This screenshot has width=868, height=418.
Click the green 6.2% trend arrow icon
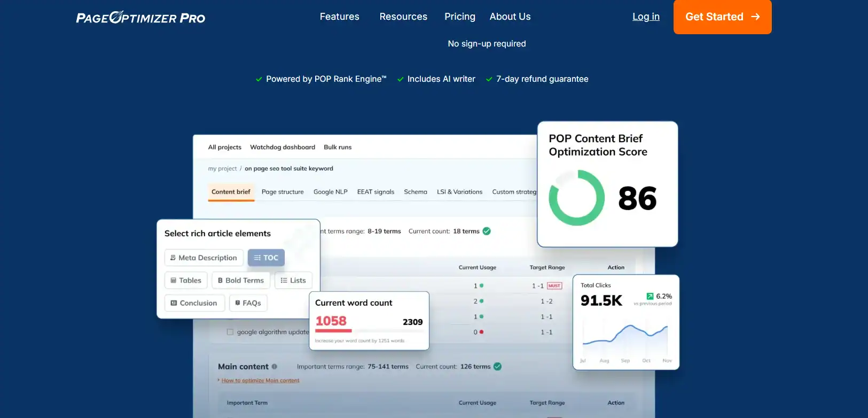(x=650, y=296)
